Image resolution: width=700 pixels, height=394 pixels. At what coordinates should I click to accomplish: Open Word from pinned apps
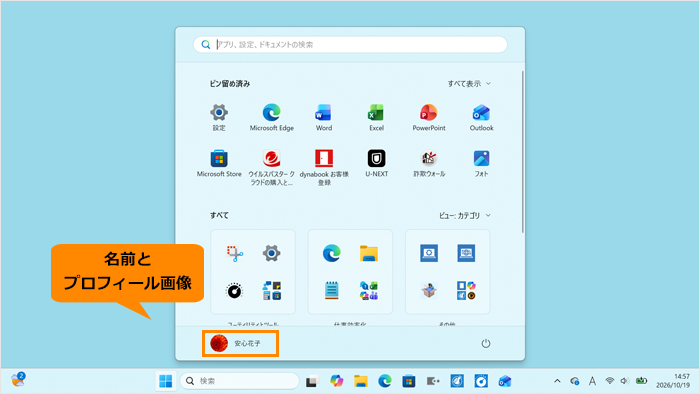pyautogui.click(x=324, y=117)
